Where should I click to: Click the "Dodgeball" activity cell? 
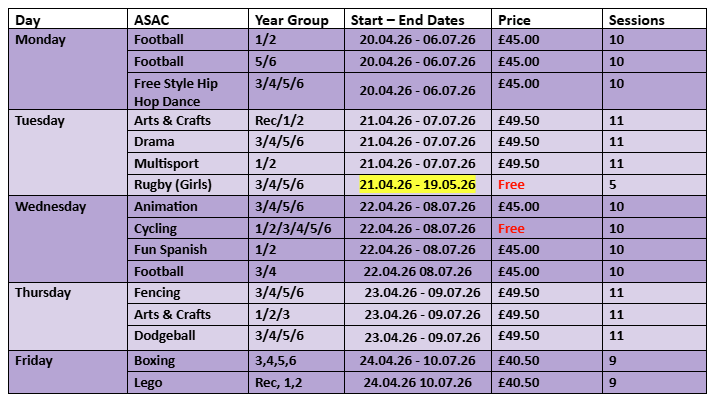point(165,336)
